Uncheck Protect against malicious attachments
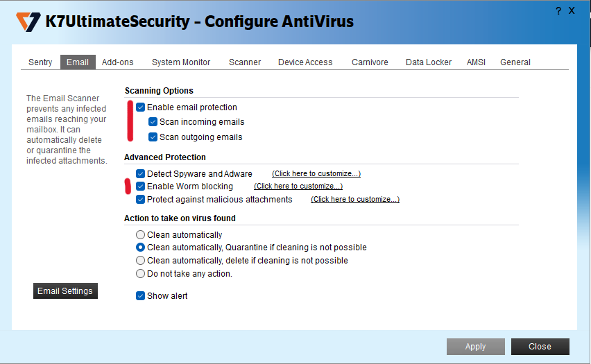 (141, 200)
